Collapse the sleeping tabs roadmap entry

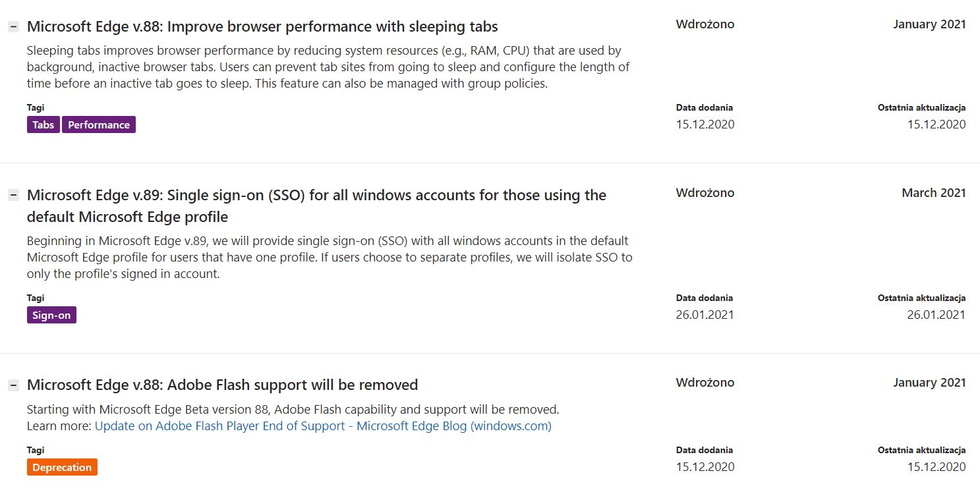click(x=13, y=27)
